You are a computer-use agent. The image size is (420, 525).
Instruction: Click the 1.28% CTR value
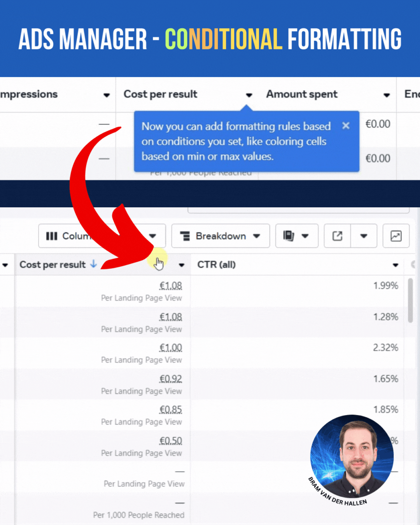point(386,317)
